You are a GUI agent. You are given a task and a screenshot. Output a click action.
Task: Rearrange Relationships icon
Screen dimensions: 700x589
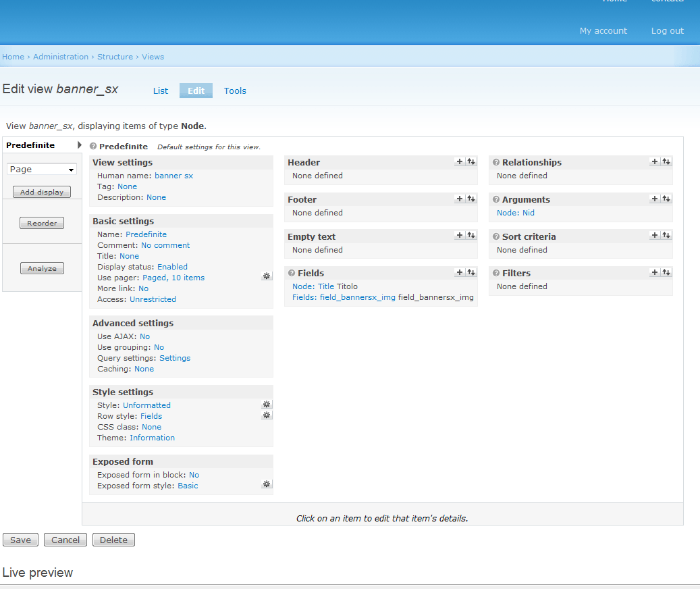(666, 161)
